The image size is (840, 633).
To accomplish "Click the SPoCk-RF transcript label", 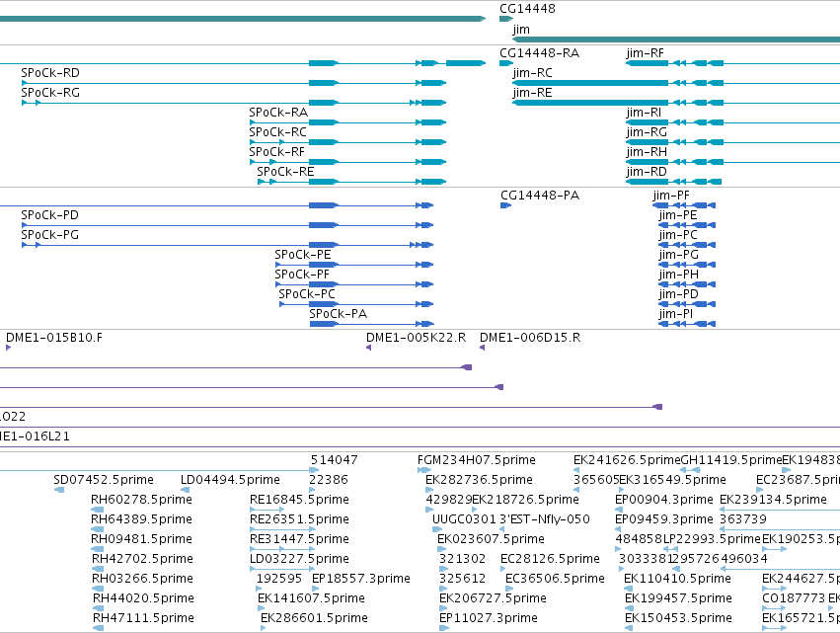I will pyautogui.click(x=276, y=152).
